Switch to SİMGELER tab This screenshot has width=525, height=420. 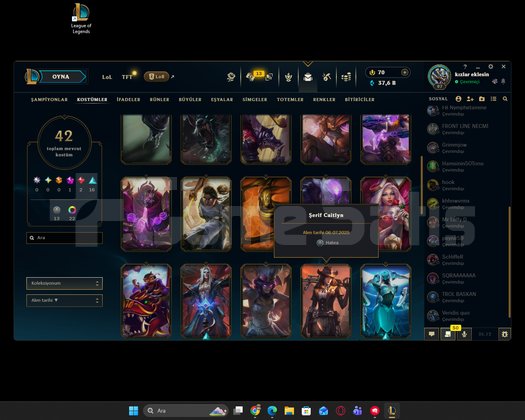coord(255,99)
